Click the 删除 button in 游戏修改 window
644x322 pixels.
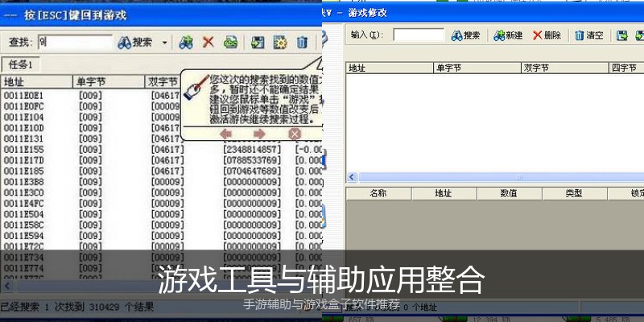547,35
